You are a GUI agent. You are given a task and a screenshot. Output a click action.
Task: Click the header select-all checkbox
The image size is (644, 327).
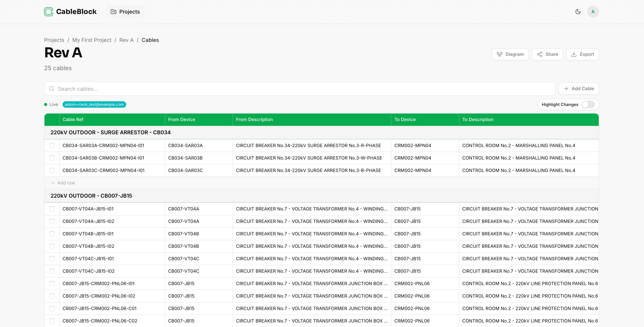(52, 120)
